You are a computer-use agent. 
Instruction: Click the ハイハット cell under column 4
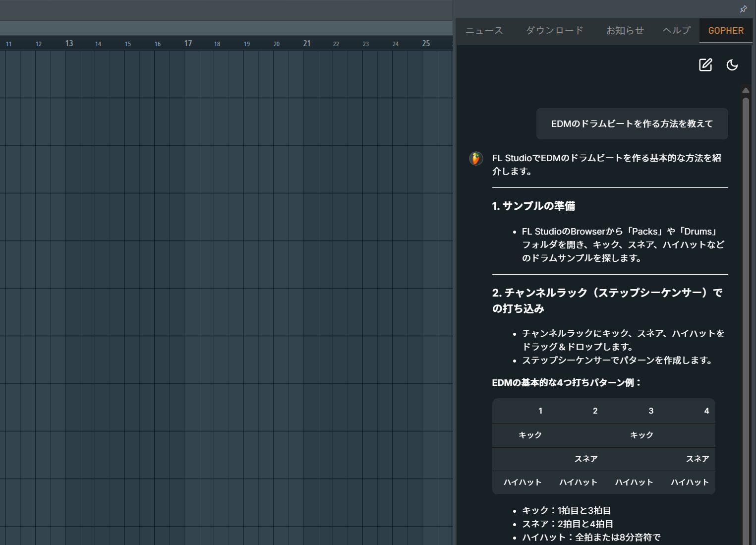point(690,482)
